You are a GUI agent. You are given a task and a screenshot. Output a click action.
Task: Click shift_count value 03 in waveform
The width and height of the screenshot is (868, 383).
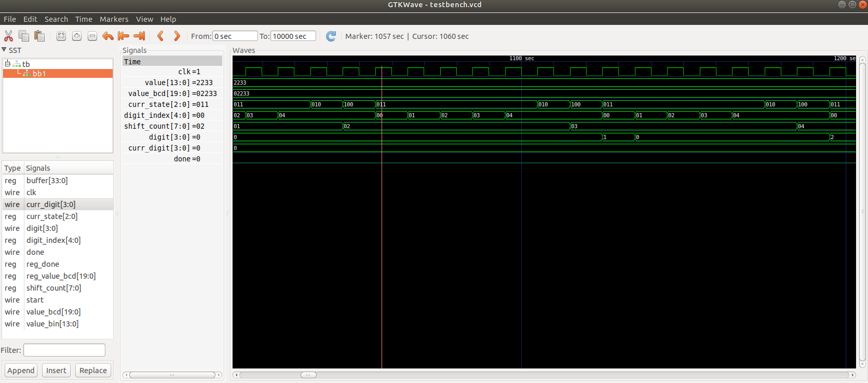[x=574, y=126]
